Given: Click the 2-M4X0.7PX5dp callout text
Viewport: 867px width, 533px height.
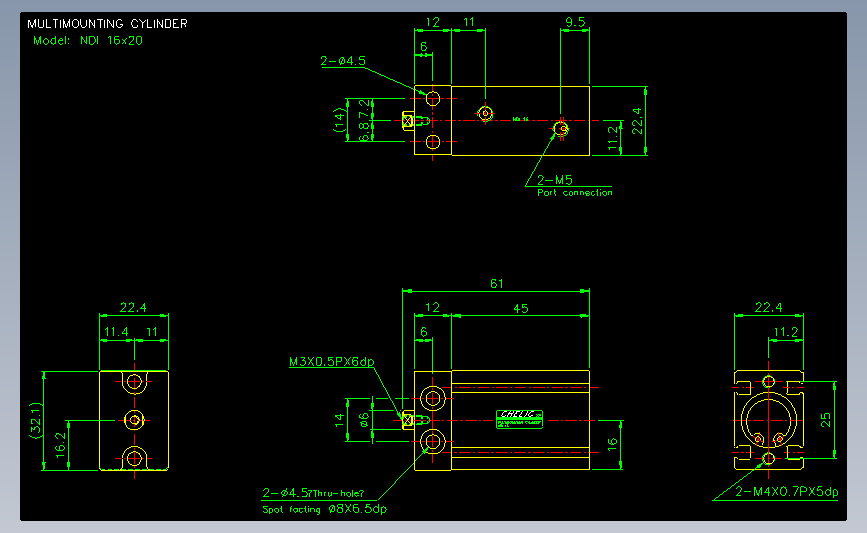Looking at the screenshot, I should 786,492.
